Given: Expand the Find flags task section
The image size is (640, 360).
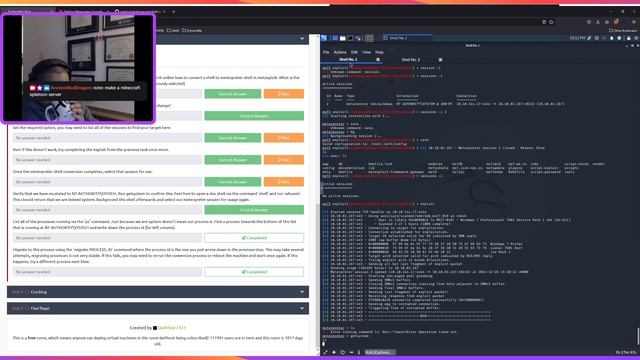Looking at the screenshot, I should 158,308.
